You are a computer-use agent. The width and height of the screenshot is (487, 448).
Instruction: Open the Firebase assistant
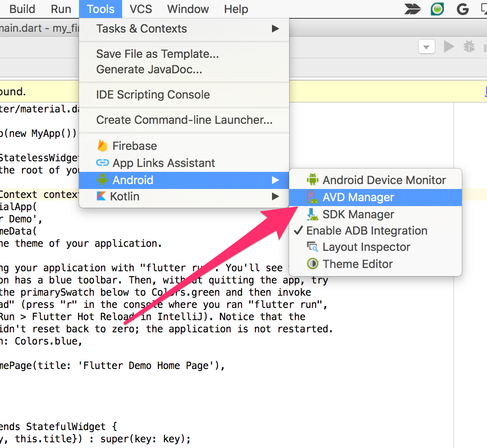tap(134, 146)
